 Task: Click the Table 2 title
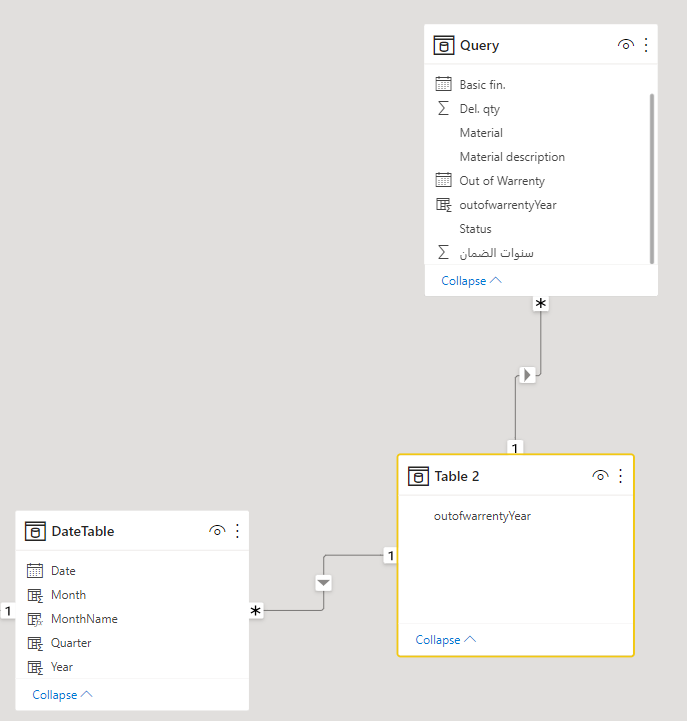pyautogui.click(x=457, y=476)
